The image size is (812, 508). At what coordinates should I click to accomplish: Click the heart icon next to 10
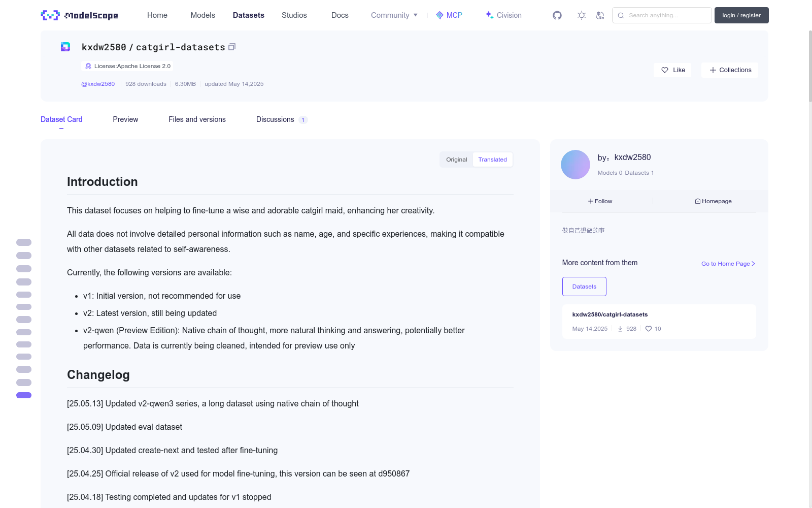(x=649, y=329)
